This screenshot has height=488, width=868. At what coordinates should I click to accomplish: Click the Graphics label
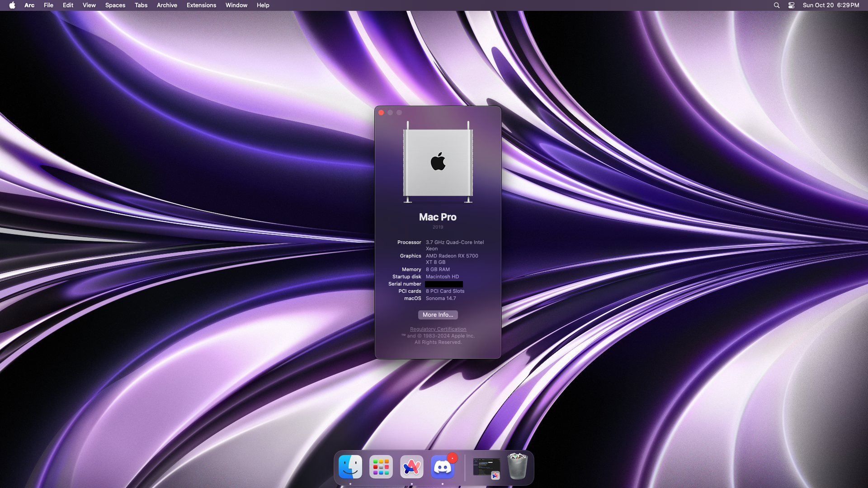coord(410,256)
